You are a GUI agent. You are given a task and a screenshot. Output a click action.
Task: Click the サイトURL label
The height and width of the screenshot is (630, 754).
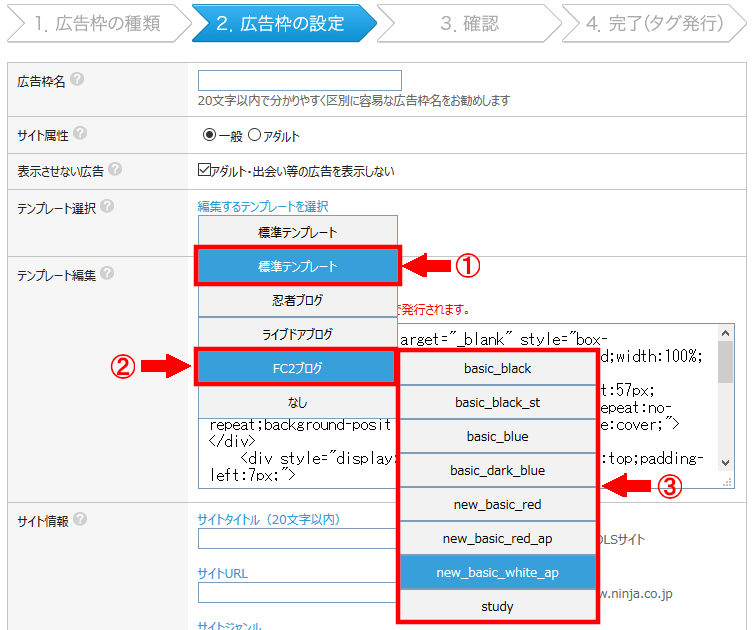point(223,573)
